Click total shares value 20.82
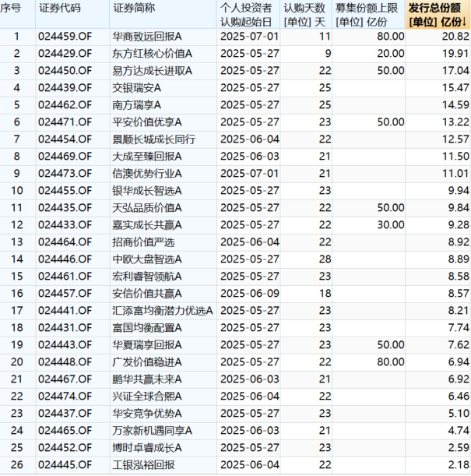Image resolution: width=471 pixels, height=476 pixels. [455, 37]
